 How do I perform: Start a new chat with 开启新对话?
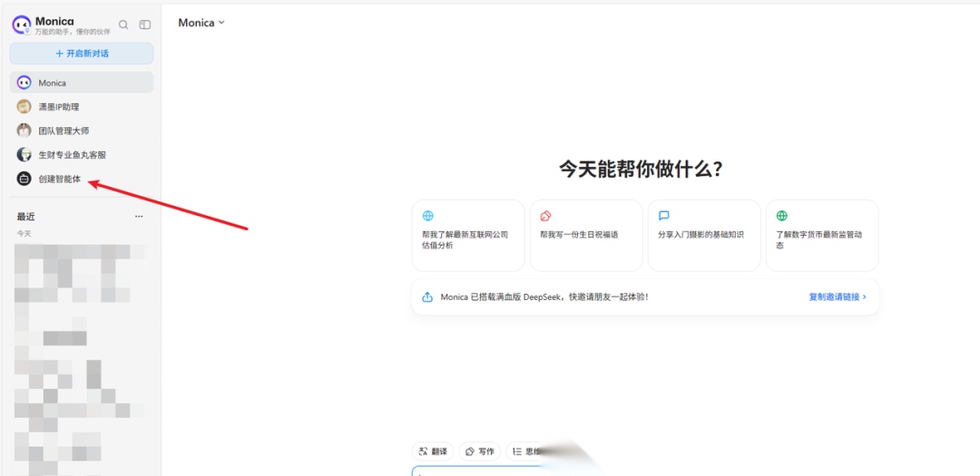82,53
